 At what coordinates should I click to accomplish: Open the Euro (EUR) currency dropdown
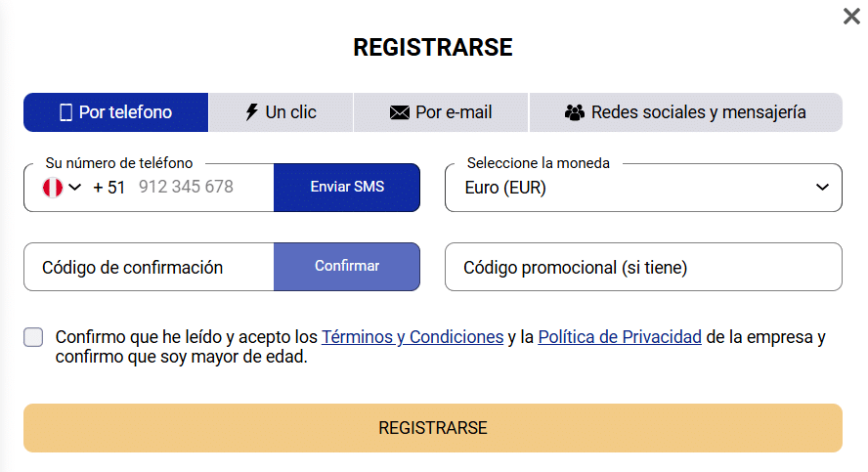click(643, 188)
